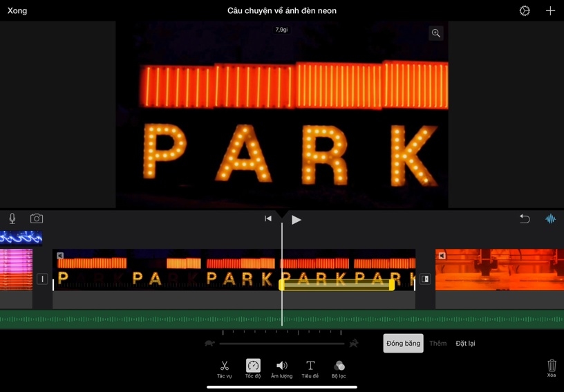The width and height of the screenshot is (564, 392).
Task: Tap Xong to finish editing
Action: tap(17, 11)
